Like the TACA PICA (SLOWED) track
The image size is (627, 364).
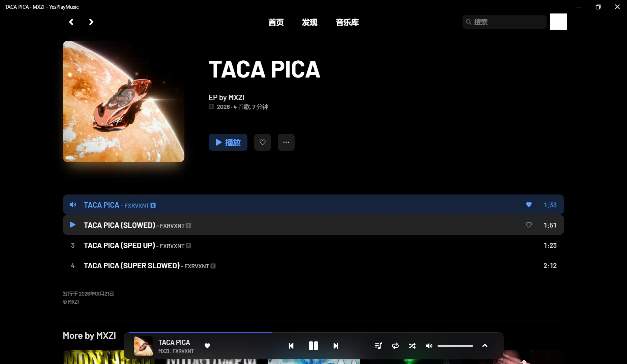click(x=529, y=225)
